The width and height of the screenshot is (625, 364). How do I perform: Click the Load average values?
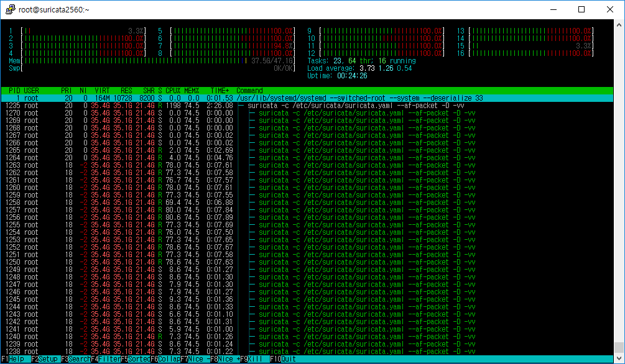386,68
